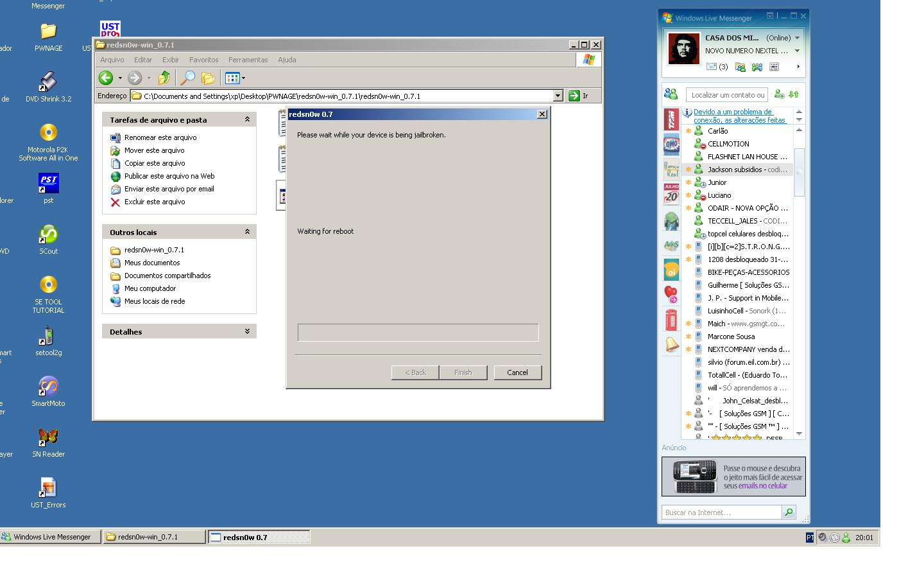The height and width of the screenshot is (578, 924).
Task: Open the Back button history dropdown arrow
Action: pos(120,78)
